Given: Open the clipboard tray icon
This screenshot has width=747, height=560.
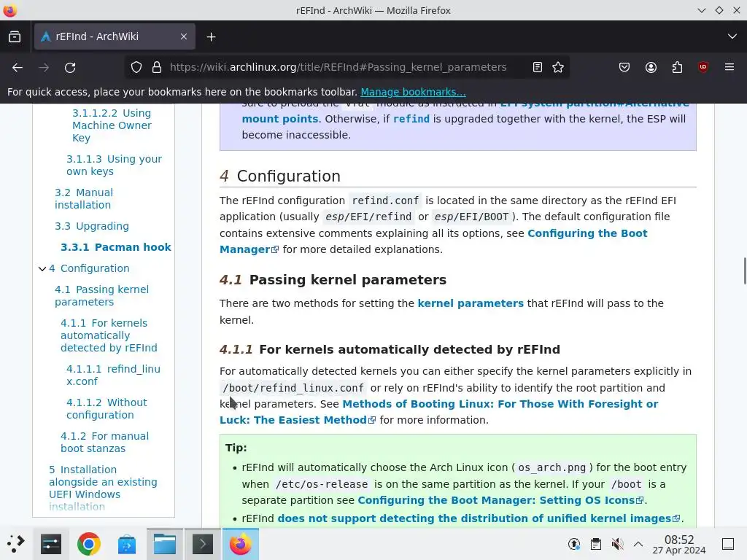Looking at the screenshot, I should [595, 544].
